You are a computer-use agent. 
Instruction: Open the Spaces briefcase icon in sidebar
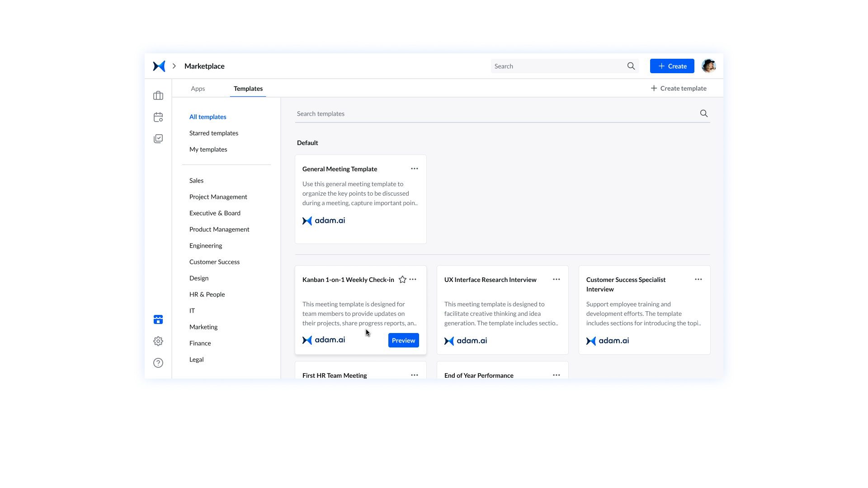158,95
